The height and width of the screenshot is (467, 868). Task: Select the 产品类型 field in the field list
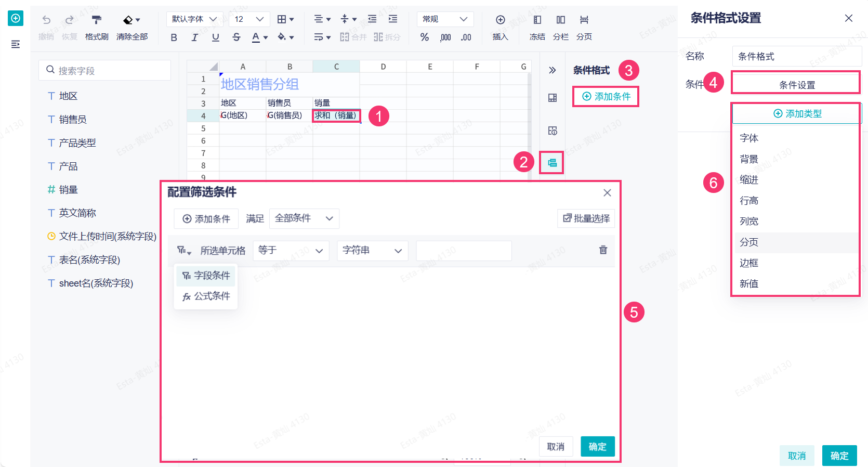click(x=77, y=143)
